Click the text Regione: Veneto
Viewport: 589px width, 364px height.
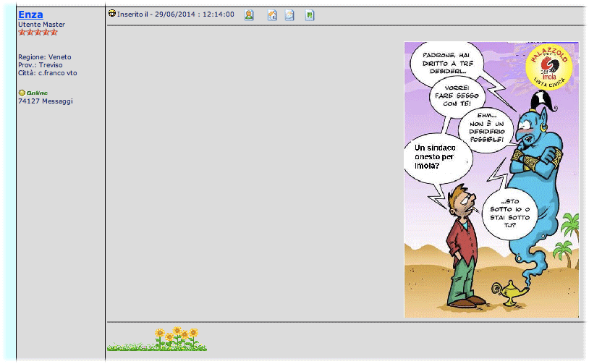pyautogui.click(x=45, y=57)
